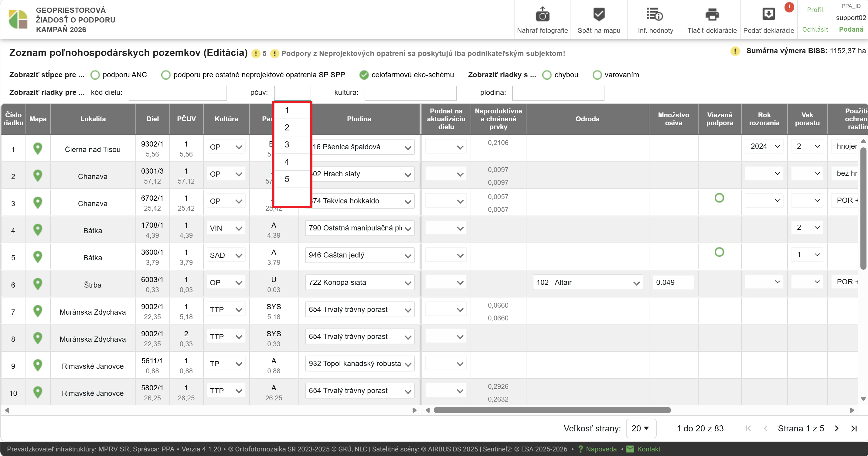Open the Veľkosť strany page size dropdown
The image size is (868, 456).
[x=641, y=428]
